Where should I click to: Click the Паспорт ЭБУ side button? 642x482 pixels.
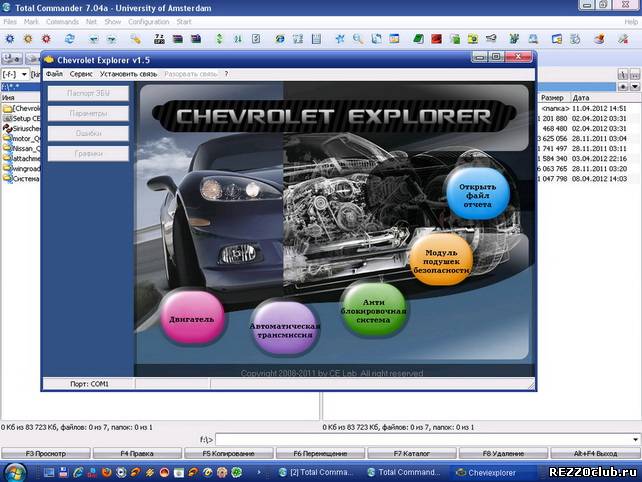pyautogui.click(x=88, y=93)
